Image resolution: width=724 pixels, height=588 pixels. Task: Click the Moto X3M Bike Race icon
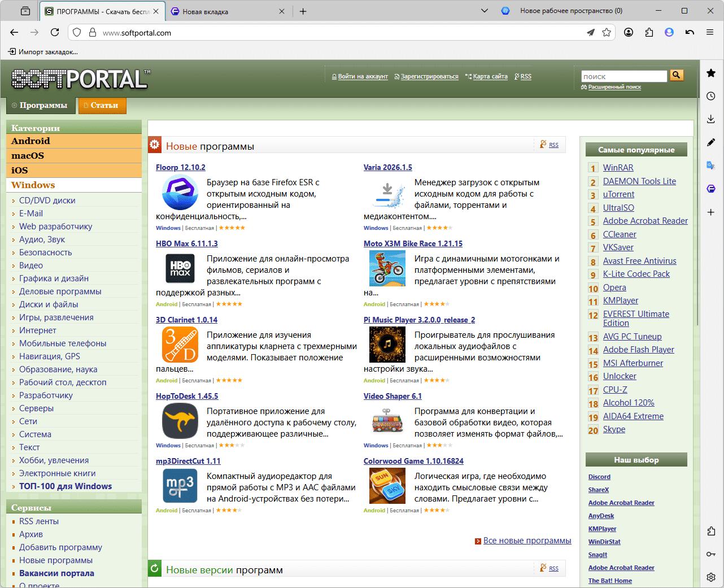387,268
